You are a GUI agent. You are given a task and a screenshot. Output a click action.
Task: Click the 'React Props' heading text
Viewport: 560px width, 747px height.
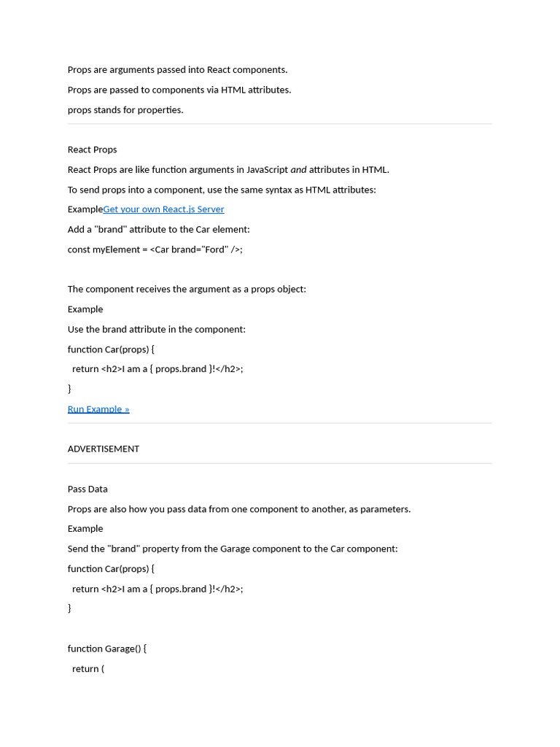pos(92,150)
